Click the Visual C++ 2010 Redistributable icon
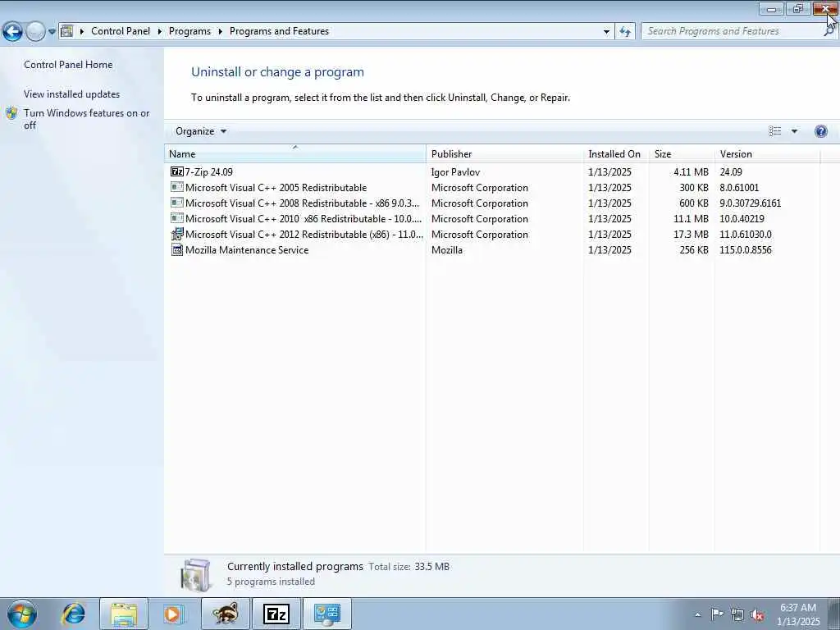The height and width of the screenshot is (630, 840). click(x=177, y=218)
